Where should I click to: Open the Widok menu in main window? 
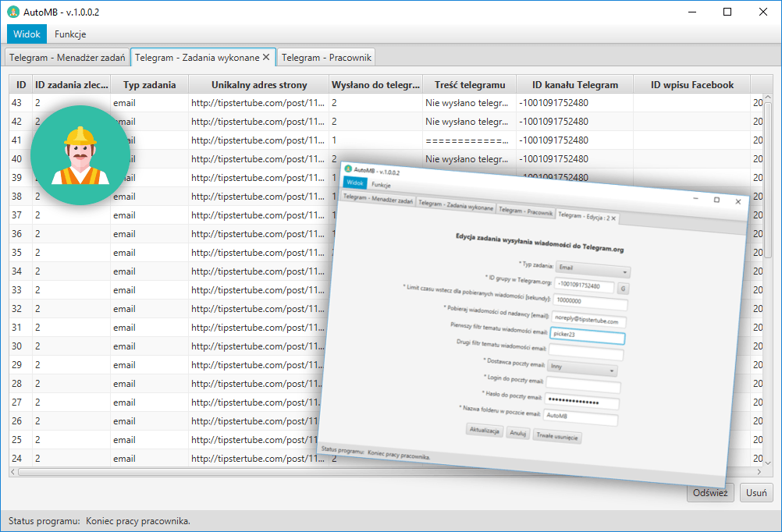point(27,34)
